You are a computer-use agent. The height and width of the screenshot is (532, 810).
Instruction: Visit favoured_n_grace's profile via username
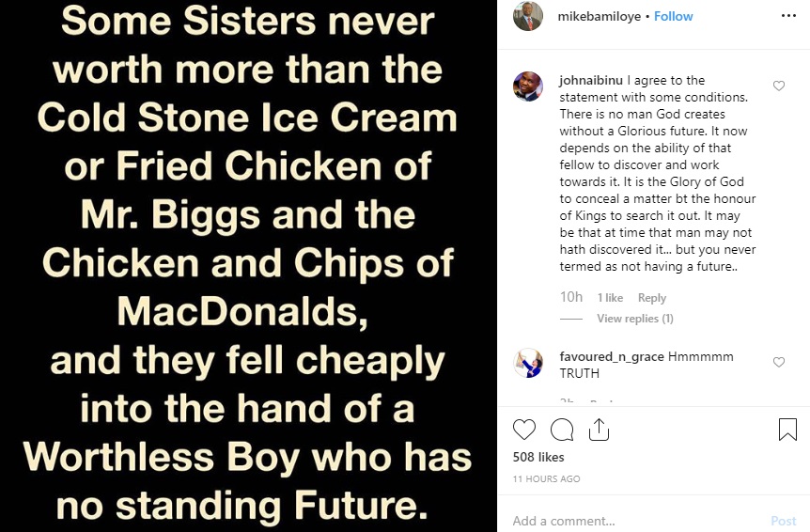click(x=611, y=357)
